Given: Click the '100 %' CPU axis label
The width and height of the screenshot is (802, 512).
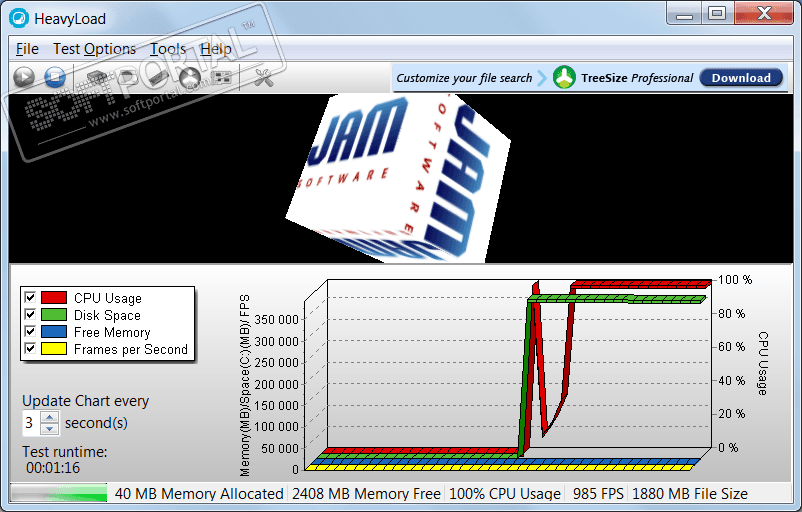Looking at the screenshot, I should [x=735, y=280].
